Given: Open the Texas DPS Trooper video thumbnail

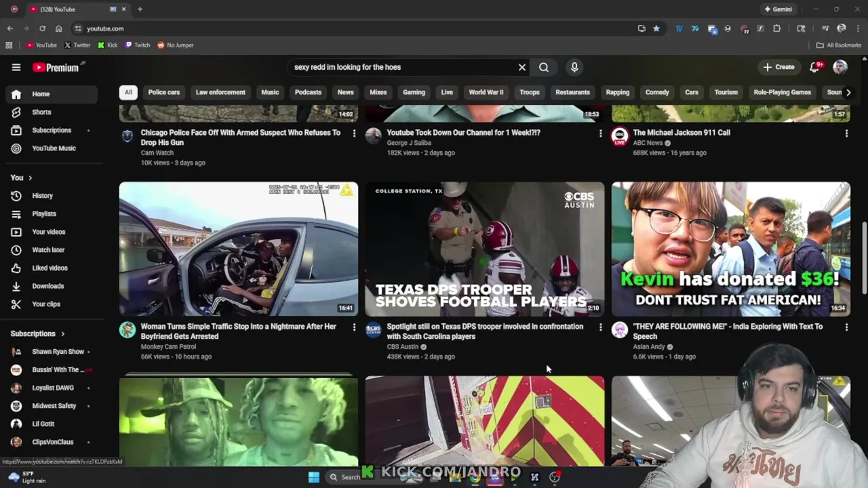Looking at the screenshot, I should pos(485,249).
